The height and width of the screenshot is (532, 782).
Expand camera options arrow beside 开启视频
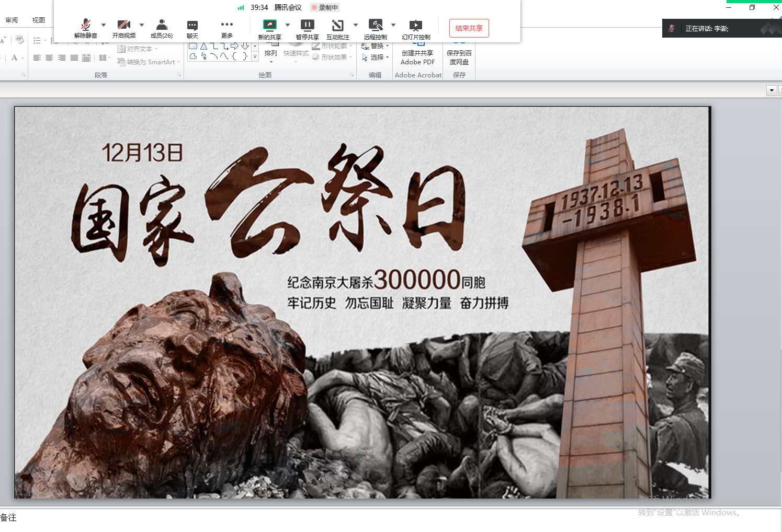pyautogui.click(x=142, y=25)
